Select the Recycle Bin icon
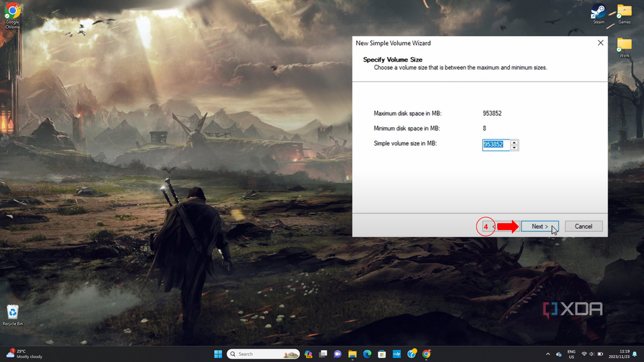Image resolution: width=644 pixels, height=362 pixels. [13, 315]
